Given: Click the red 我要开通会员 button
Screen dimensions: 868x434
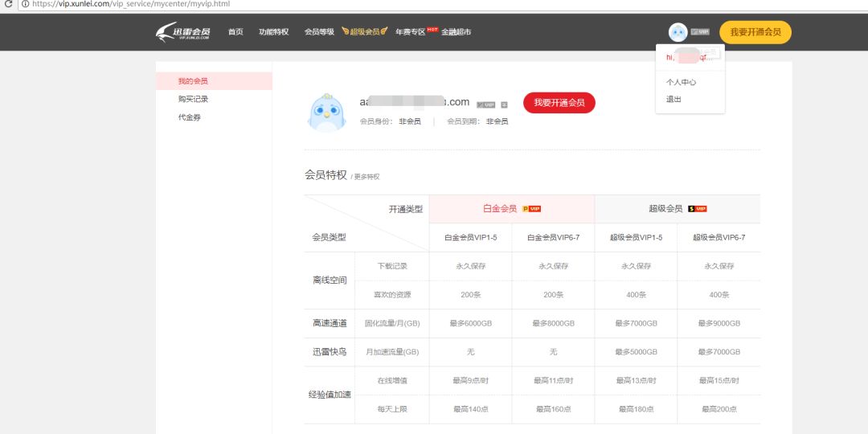Looking at the screenshot, I should tap(559, 103).
